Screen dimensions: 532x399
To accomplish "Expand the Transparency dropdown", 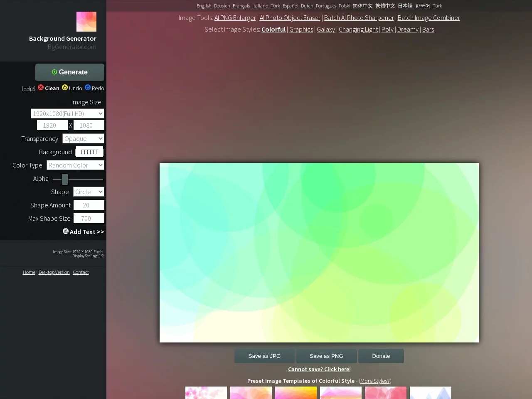I will pyautogui.click(x=83, y=138).
